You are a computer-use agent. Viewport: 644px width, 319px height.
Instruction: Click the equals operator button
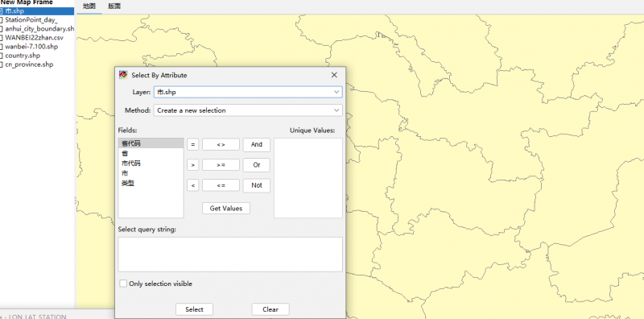192,145
